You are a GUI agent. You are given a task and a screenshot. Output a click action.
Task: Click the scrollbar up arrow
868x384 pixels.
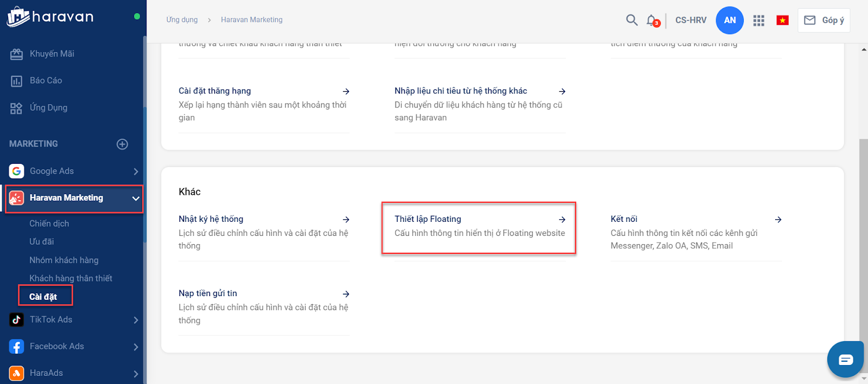tap(864, 49)
